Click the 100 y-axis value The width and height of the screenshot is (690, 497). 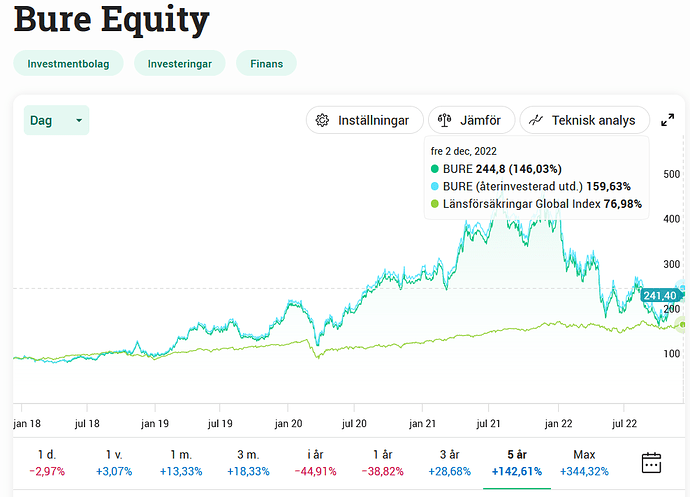click(672, 353)
